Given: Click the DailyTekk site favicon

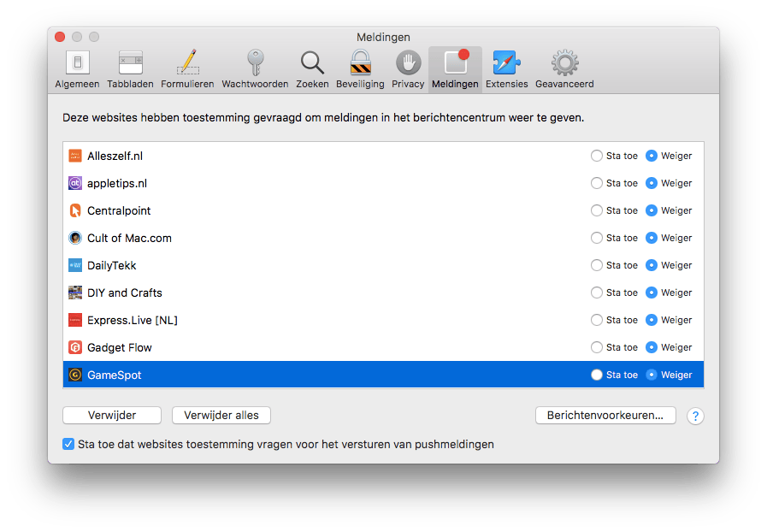Looking at the screenshot, I should tap(75, 265).
